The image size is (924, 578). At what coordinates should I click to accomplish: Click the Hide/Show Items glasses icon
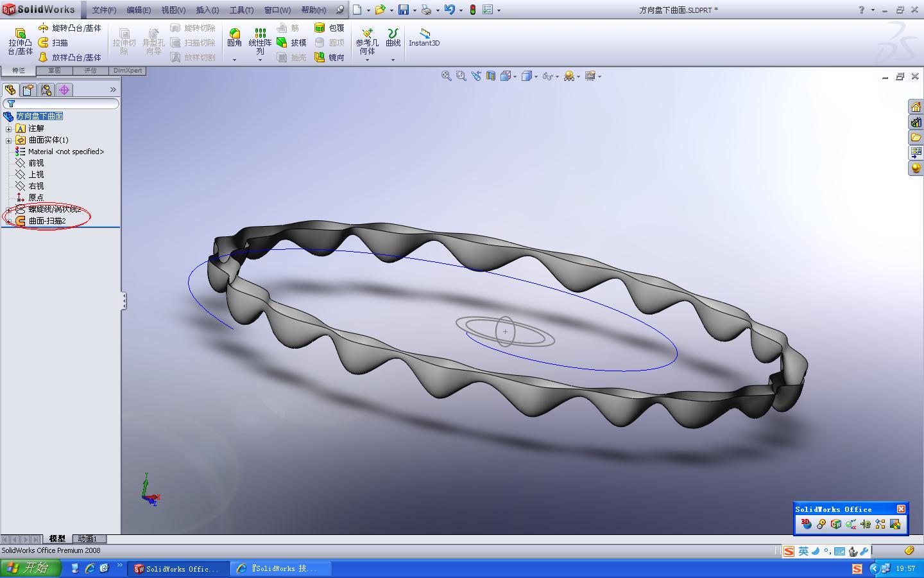[x=547, y=76]
